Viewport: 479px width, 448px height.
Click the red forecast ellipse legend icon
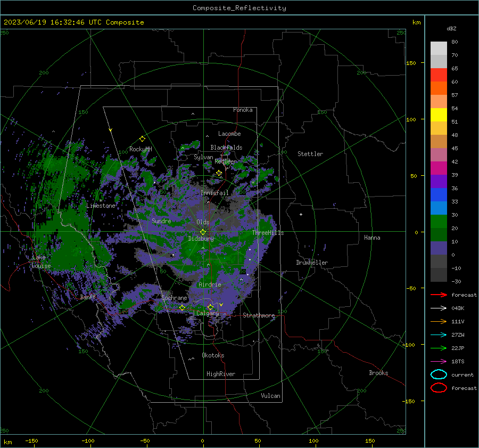tap(439, 388)
